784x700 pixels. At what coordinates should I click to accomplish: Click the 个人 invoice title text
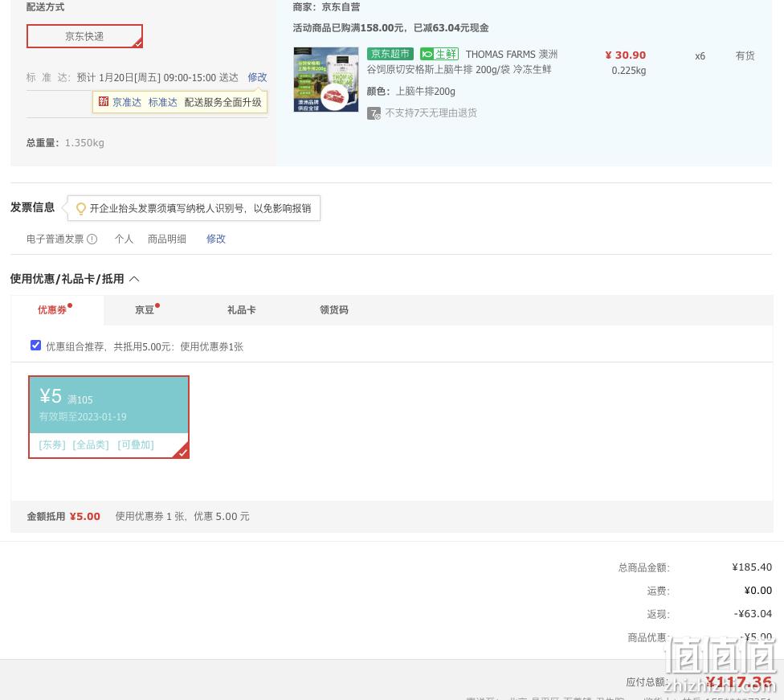(x=124, y=239)
